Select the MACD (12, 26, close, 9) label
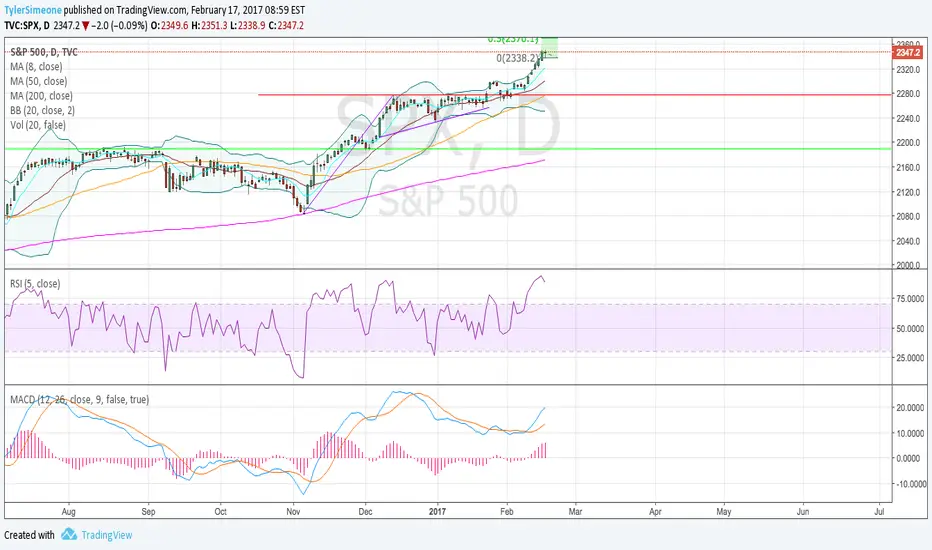The width and height of the screenshot is (932, 550). pos(80,400)
